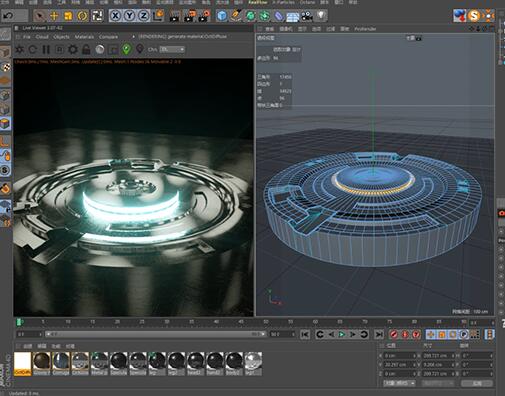Click the orange S plugin icon top right
This screenshot has height=396, width=505.
pos(474,15)
